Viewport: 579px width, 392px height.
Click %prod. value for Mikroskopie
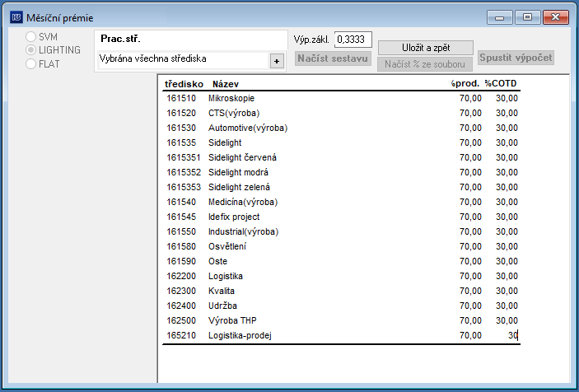(470, 98)
